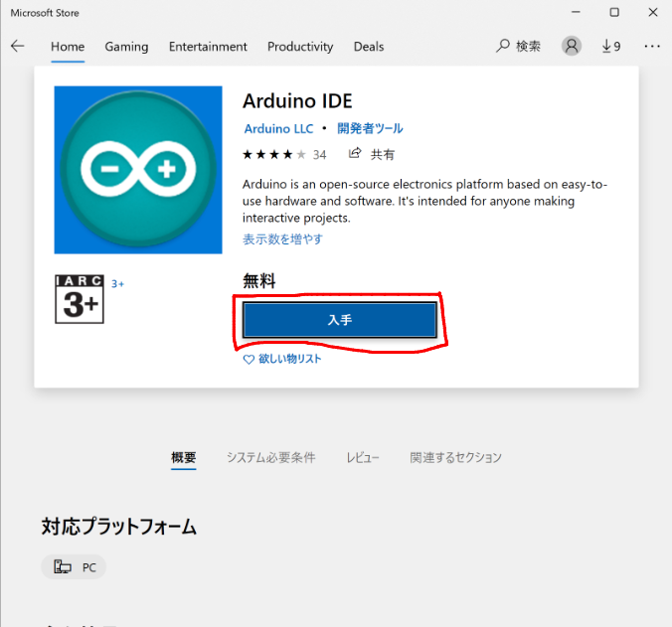
Task: Open the Arduino LLC publisher link
Action: [278, 128]
